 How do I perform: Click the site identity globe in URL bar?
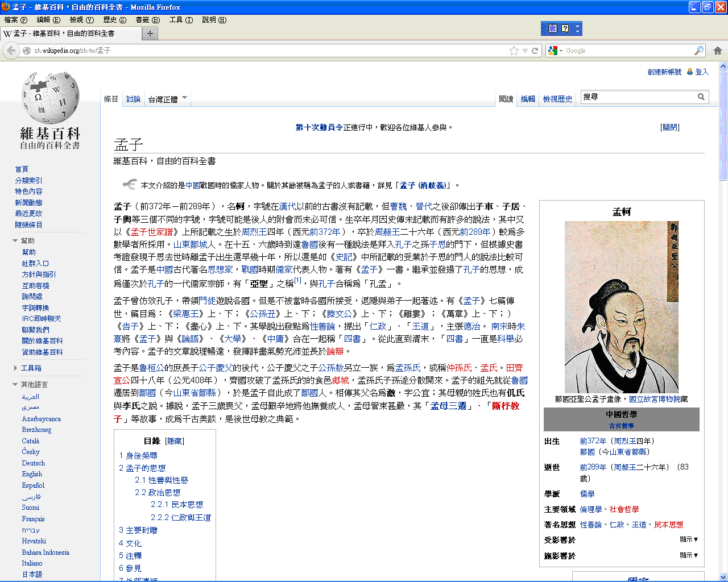click(27, 51)
